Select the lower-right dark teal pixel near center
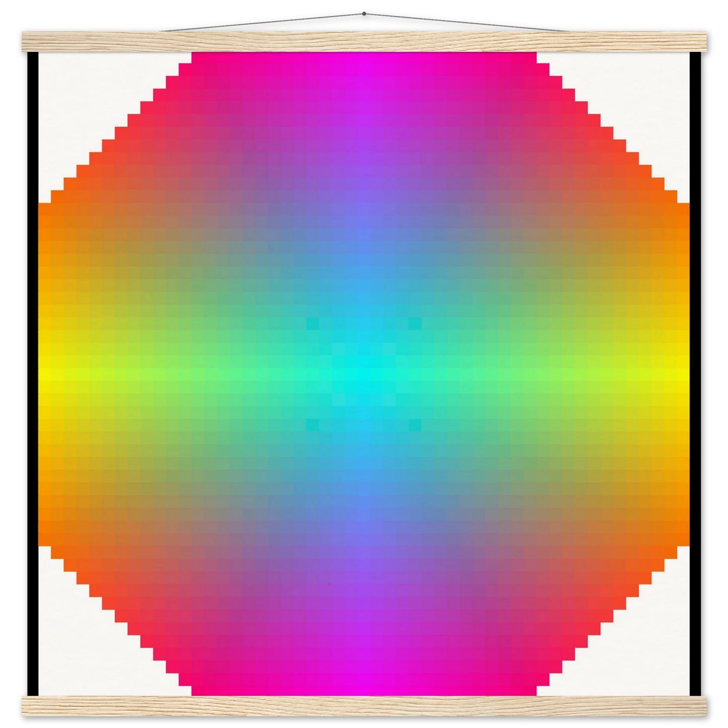 coord(415,425)
